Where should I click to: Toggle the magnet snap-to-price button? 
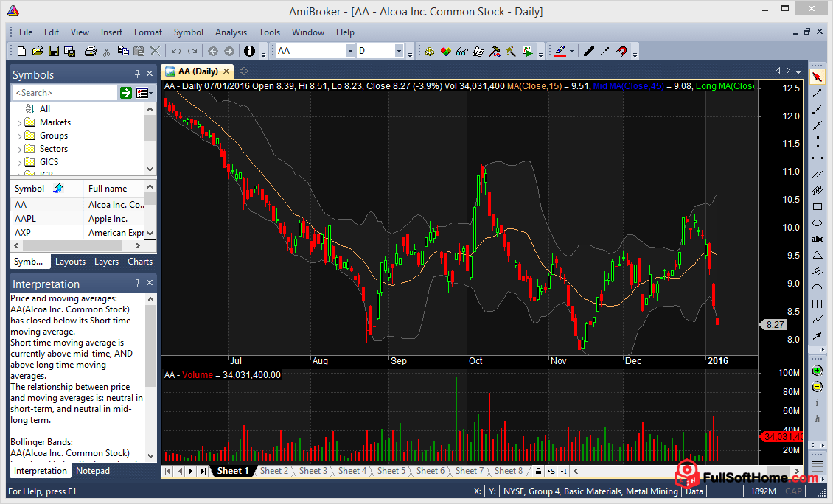pos(621,51)
